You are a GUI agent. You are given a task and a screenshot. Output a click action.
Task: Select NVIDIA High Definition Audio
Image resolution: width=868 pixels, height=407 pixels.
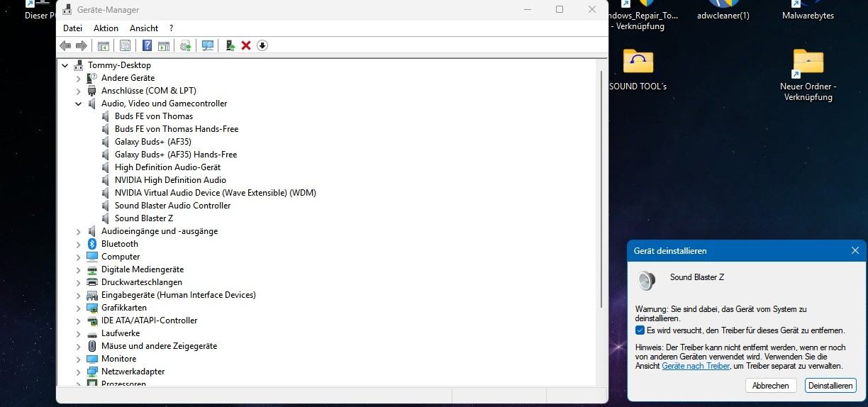click(170, 180)
